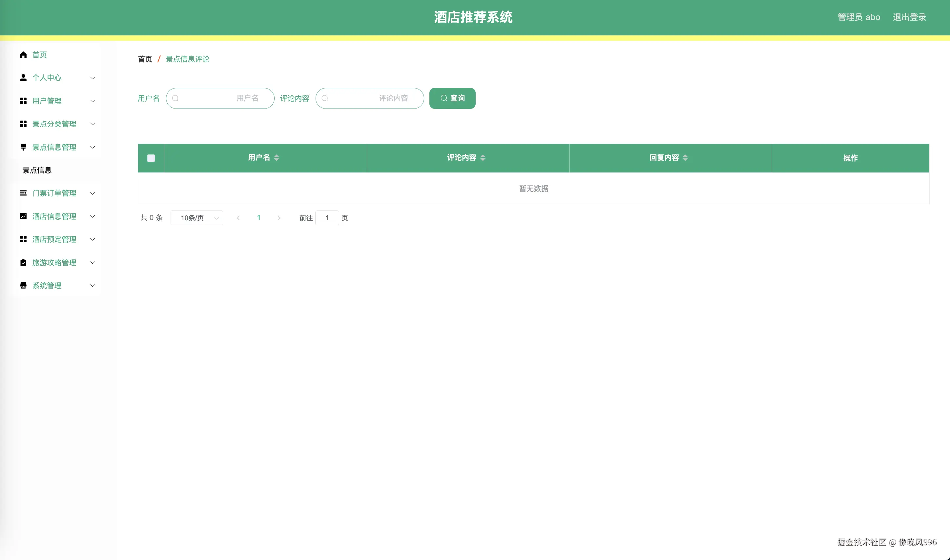Expand the 酒店预定管理 section
The width and height of the screenshot is (950, 560).
pyautogui.click(x=93, y=239)
